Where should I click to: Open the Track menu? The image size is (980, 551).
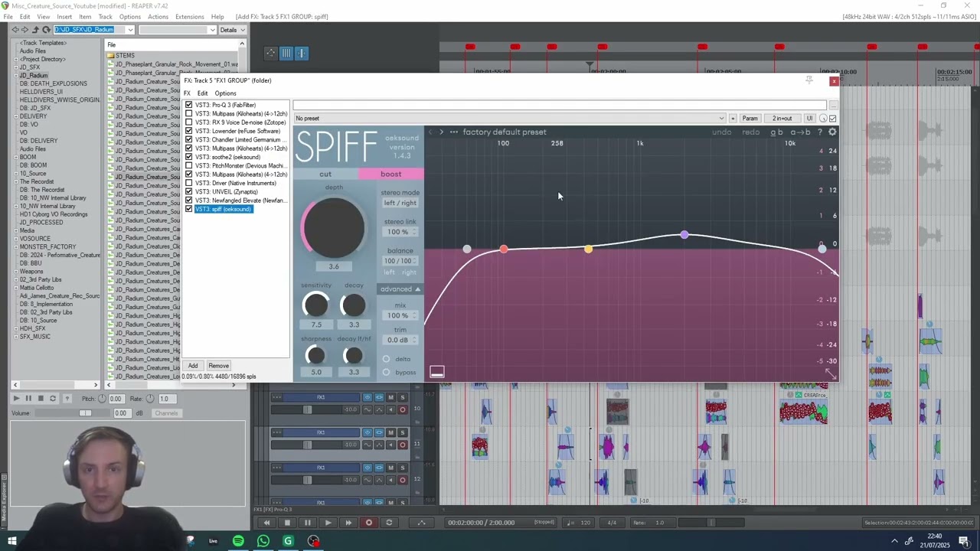click(x=105, y=17)
